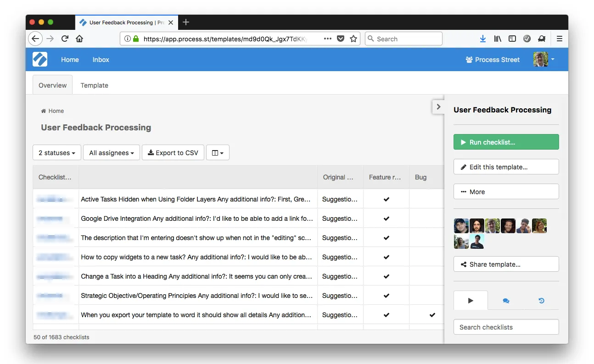Open the Firefox library icon
The height and width of the screenshot is (364, 594).
tap(498, 39)
